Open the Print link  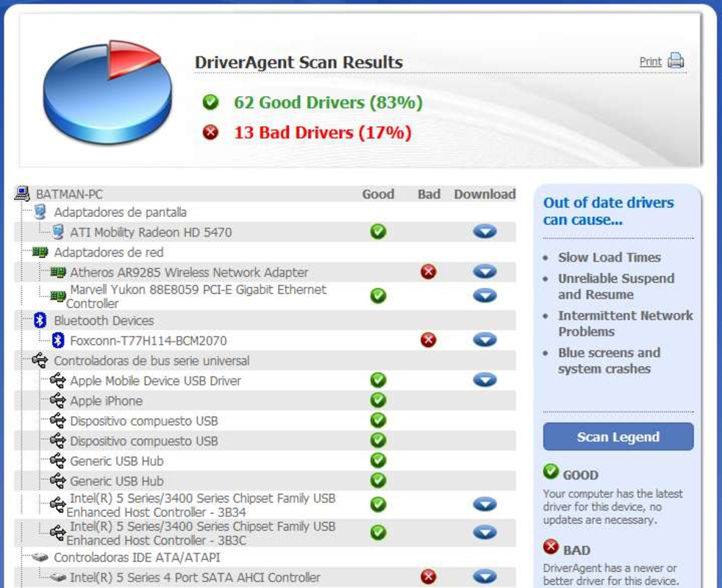[650, 62]
